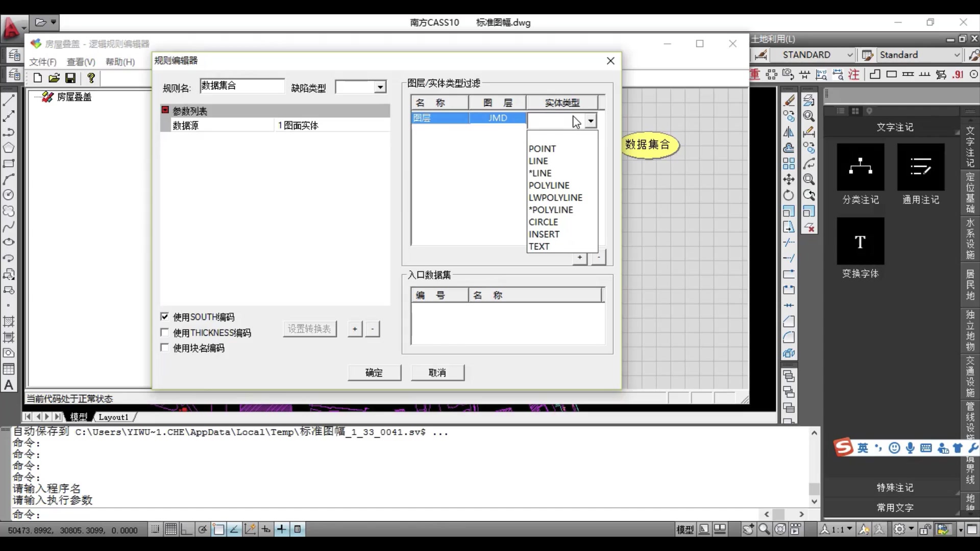Select LWPOLYLINE from entity type list
This screenshot has width=980, height=551.
pos(555,197)
